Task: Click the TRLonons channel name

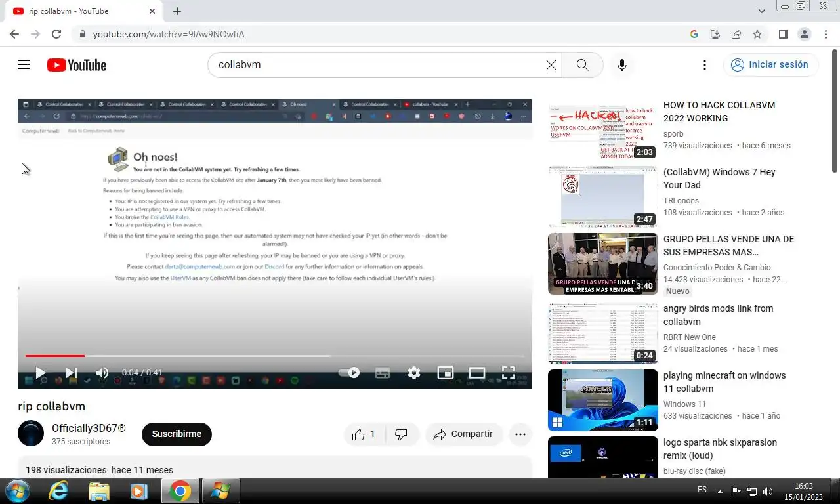Action: 681,201
